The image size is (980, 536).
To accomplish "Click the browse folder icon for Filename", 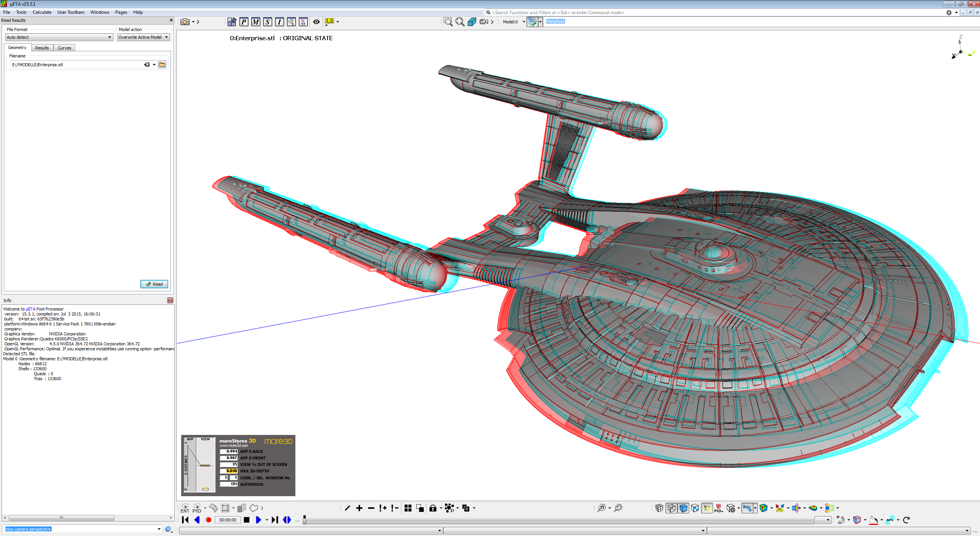I will (162, 65).
